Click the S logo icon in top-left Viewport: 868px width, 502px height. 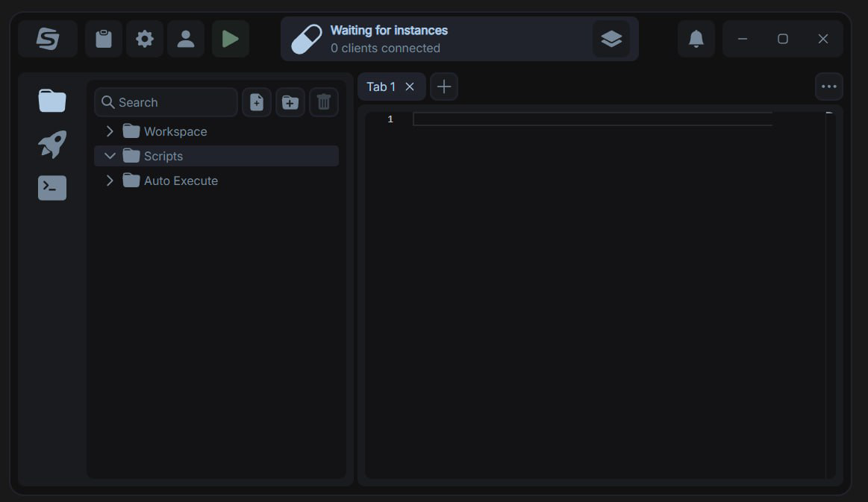click(48, 39)
